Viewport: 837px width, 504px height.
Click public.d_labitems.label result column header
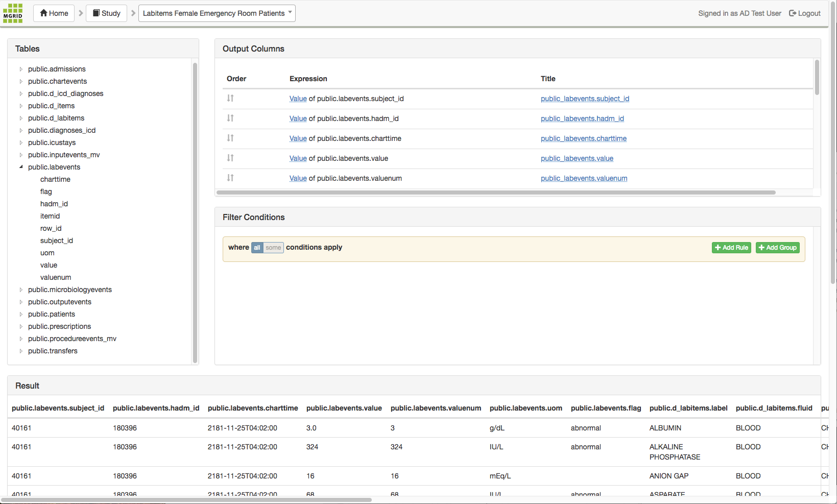(x=688, y=408)
